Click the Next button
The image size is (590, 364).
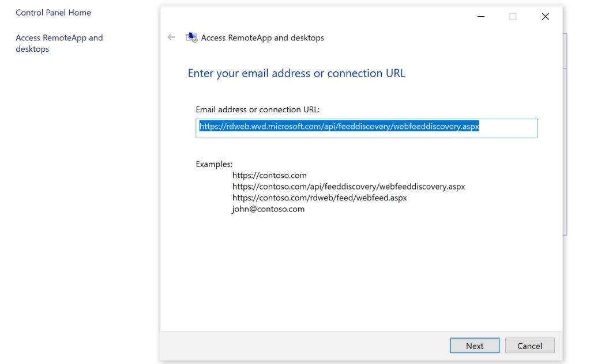coord(475,346)
